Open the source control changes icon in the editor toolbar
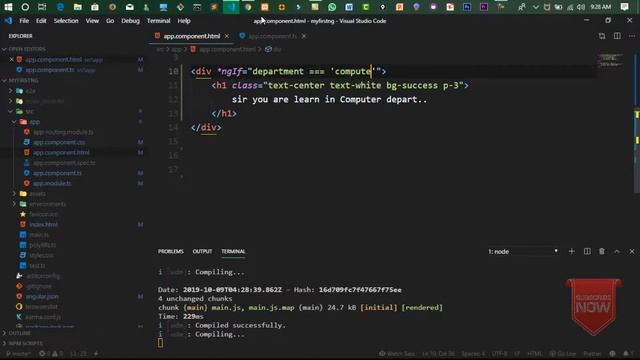This screenshot has width=640, height=360. click(x=602, y=36)
